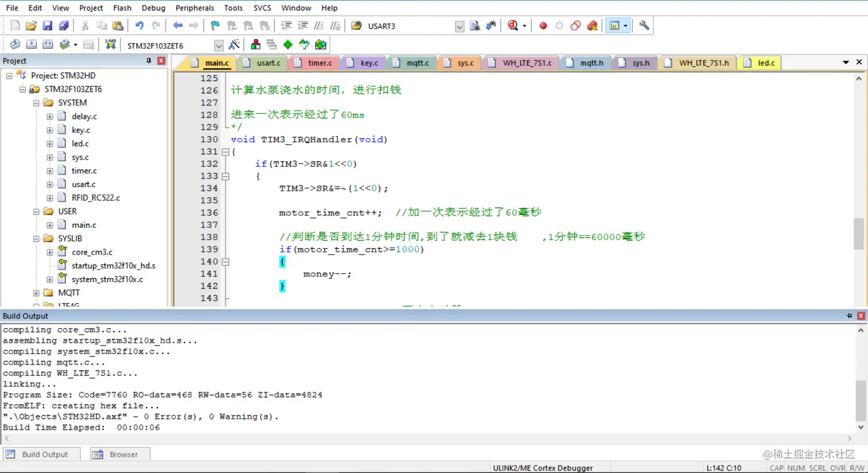Open the USART3 search history dropdown
The width and height of the screenshot is (868, 473).
click(459, 26)
